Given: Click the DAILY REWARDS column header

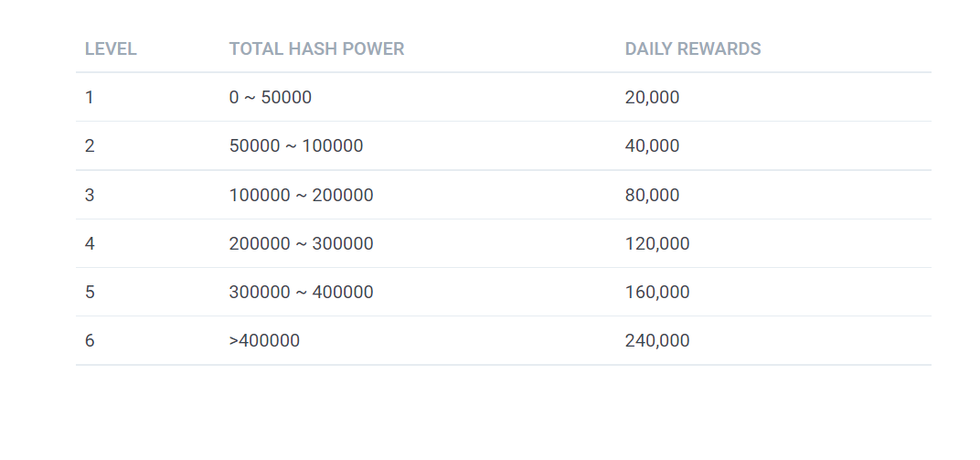Looking at the screenshot, I should pyautogui.click(x=693, y=48).
